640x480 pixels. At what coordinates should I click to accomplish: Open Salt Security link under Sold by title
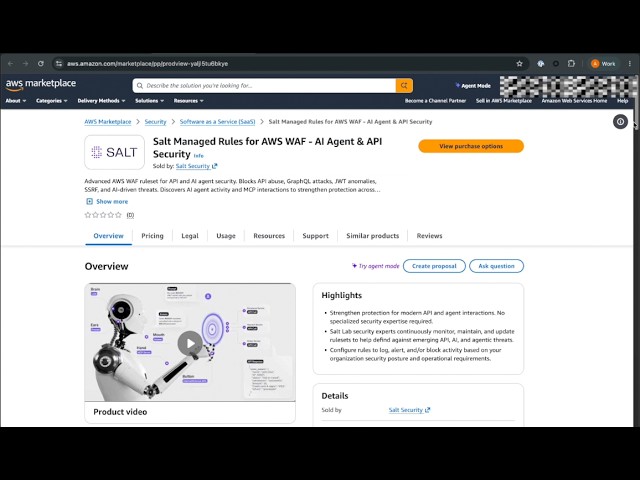(x=196, y=166)
